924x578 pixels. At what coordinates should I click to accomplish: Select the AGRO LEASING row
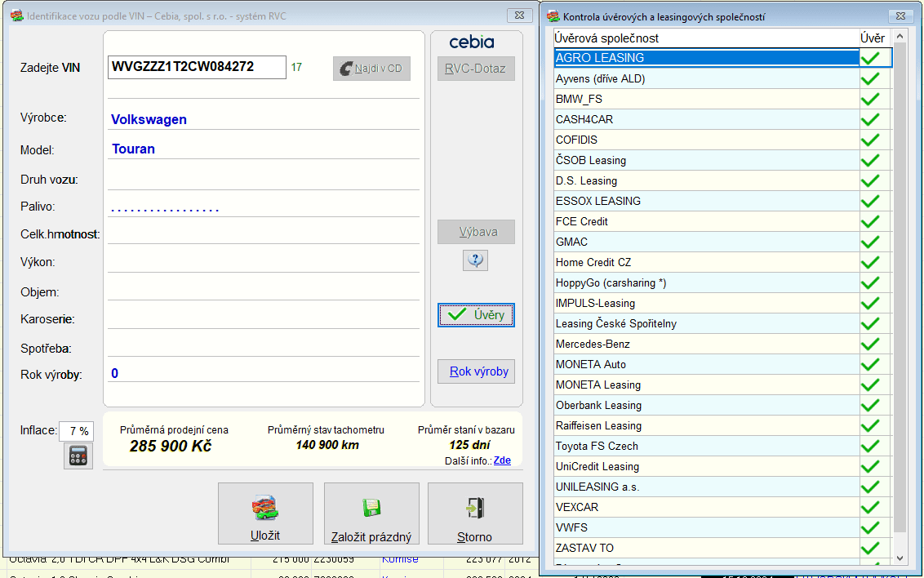tap(722, 58)
